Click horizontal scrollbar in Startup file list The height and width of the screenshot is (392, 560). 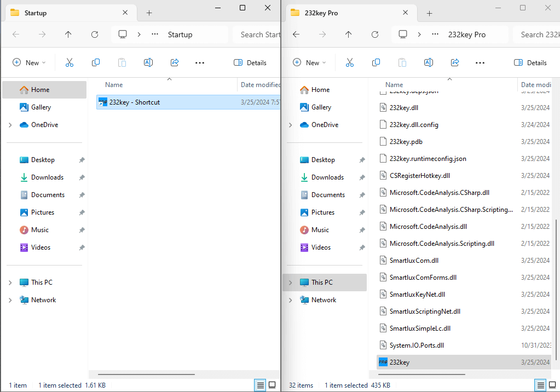tap(146, 374)
